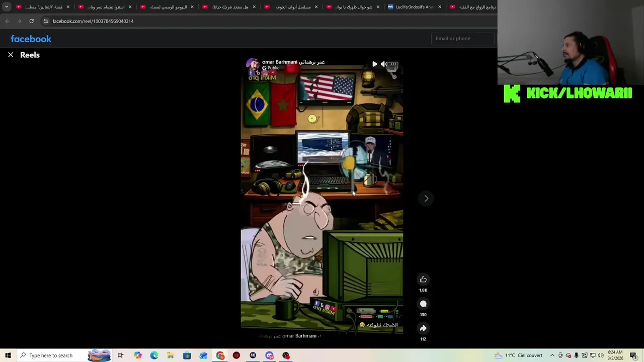Screen dimensions: 644x362
Task: Open Google Chrome taskbar icon
Action: coord(220,355)
